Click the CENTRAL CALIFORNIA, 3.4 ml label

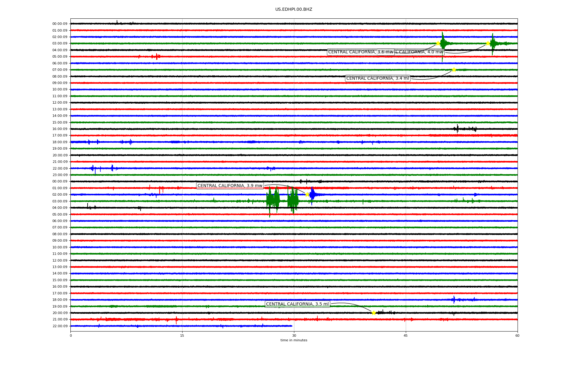(x=377, y=79)
